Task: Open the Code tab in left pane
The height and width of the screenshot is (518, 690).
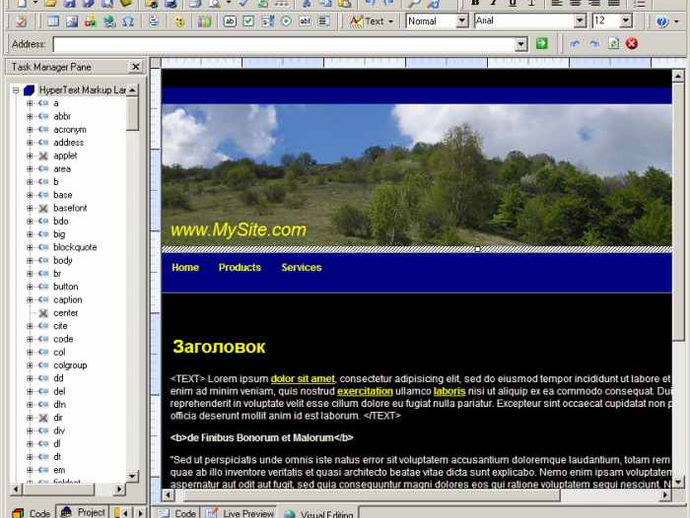Action: pos(31,513)
